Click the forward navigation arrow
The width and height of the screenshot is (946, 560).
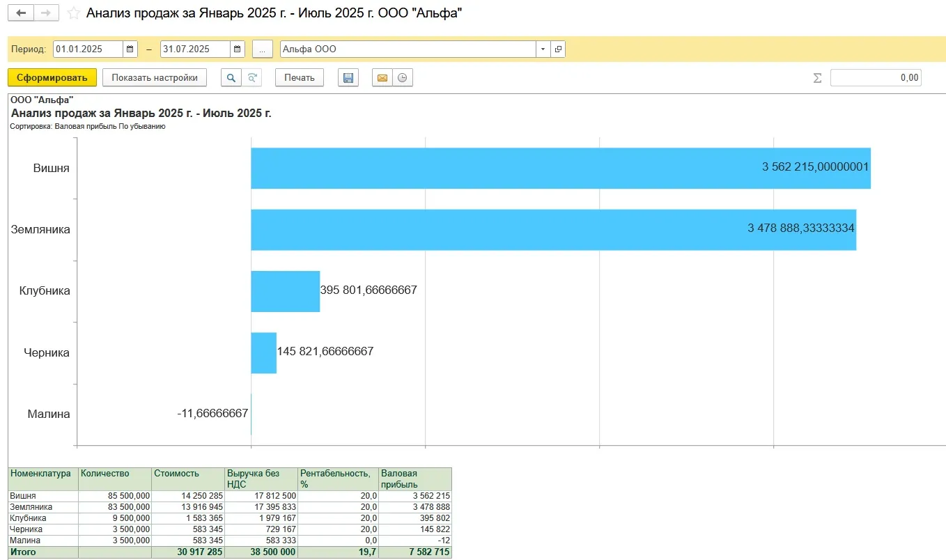coord(46,13)
